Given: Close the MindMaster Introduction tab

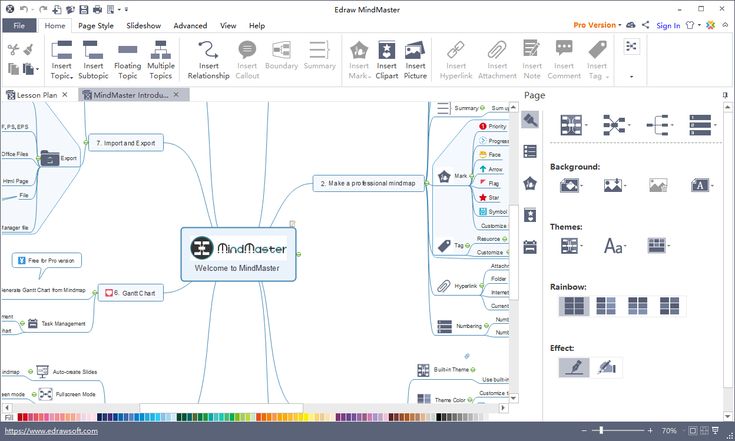Looking at the screenshot, I should pos(176,95).
